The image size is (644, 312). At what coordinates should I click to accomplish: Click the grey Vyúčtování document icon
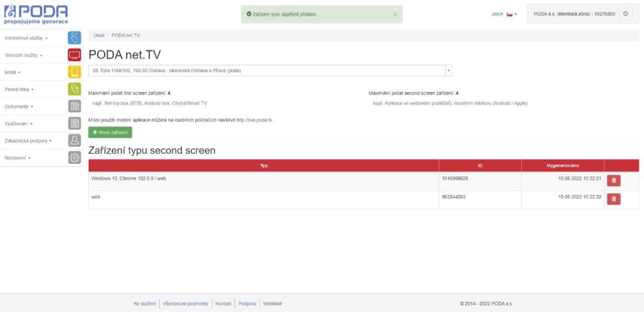point(74,123)
